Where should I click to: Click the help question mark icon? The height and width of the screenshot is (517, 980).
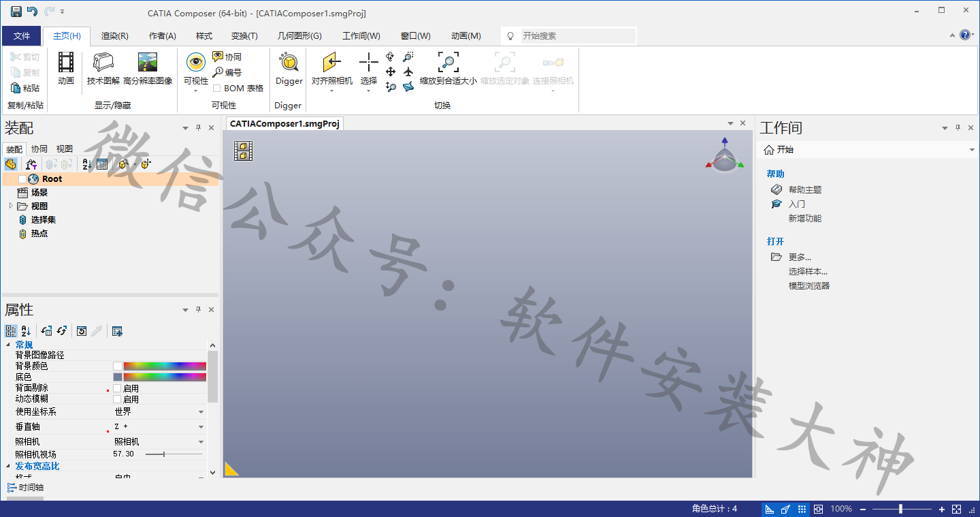(965, 35)
